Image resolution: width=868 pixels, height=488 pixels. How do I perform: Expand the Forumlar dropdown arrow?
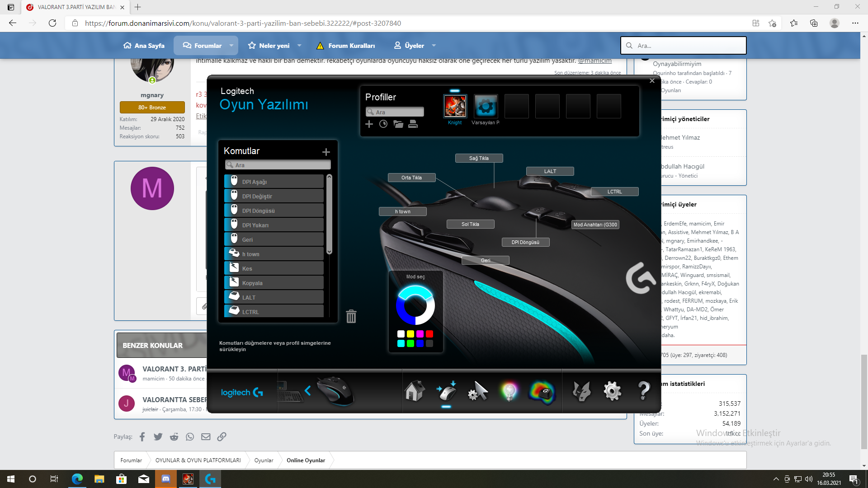(231, 46)
